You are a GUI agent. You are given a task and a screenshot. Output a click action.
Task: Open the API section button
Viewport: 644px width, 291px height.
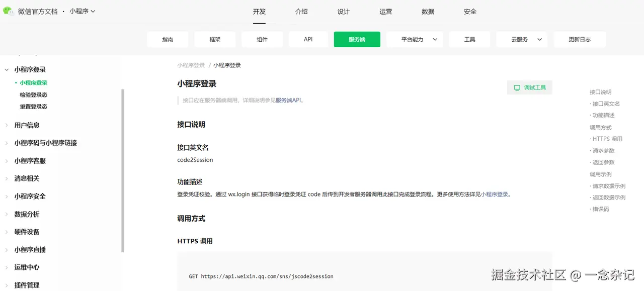pos(308,39)
